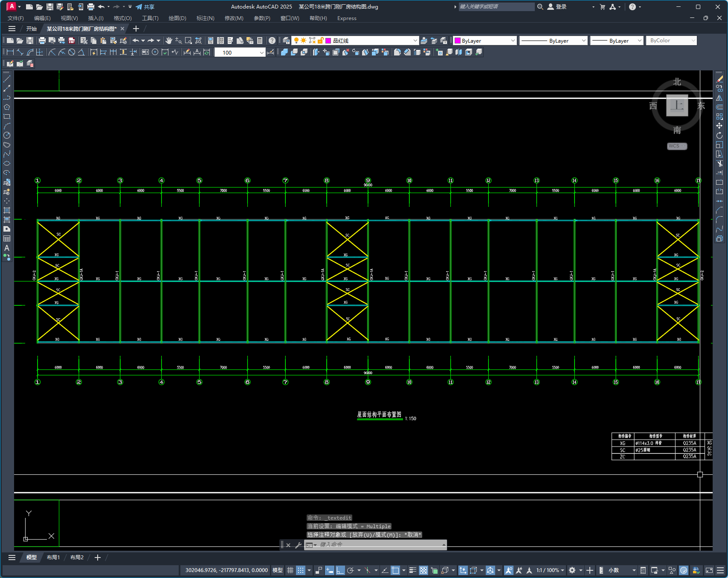This screenshot has height=578, width=728.
Task: Choose the multiline Text tool
Action: (7, 248)
